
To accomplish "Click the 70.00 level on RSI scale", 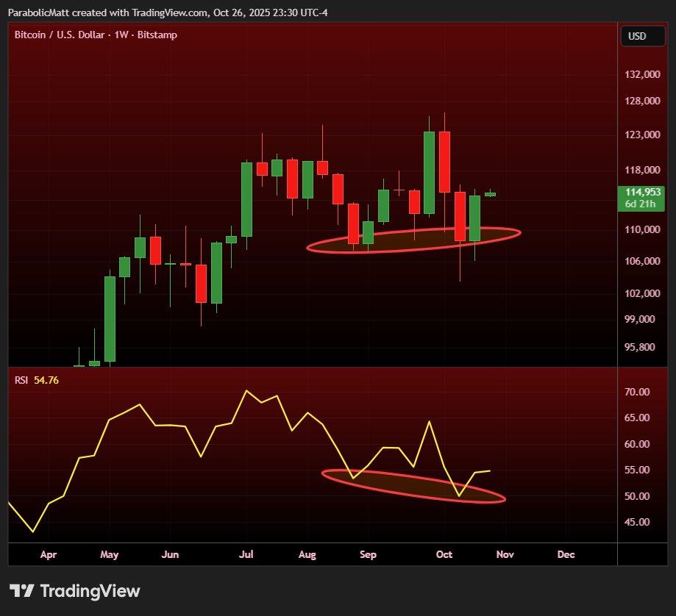I will pyautogui.click(x=637, y=392).
